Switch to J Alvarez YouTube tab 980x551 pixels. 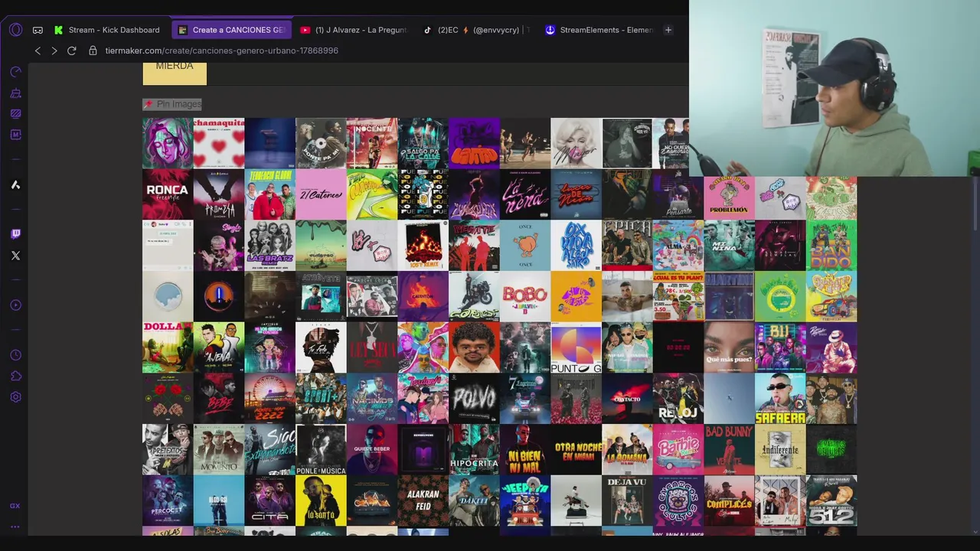click(354, 30)
